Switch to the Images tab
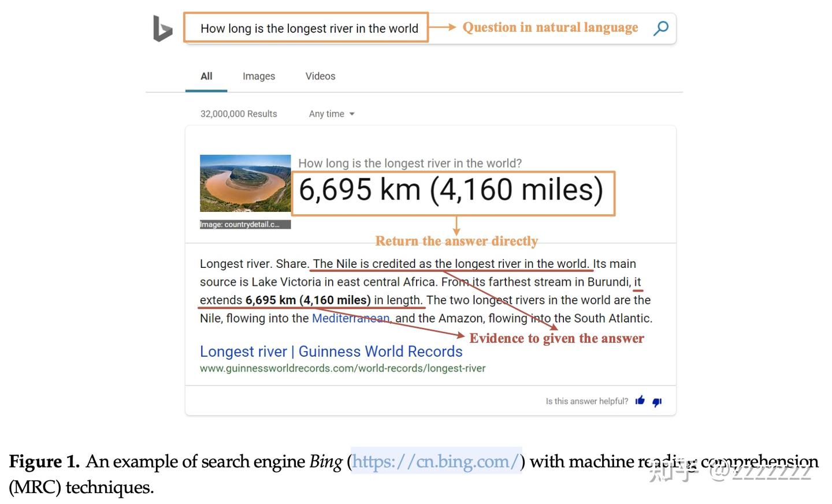This screenshot has height=504, width=832. 258,76
